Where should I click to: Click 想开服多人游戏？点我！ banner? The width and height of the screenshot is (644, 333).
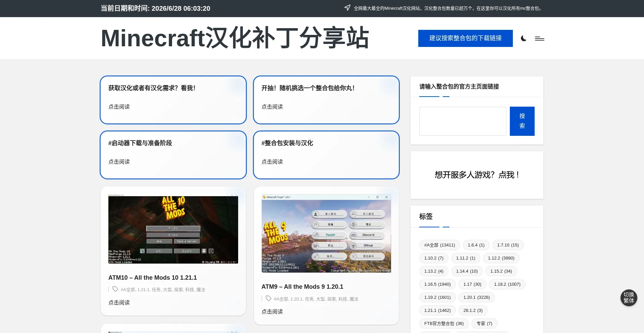coord(477,175)
